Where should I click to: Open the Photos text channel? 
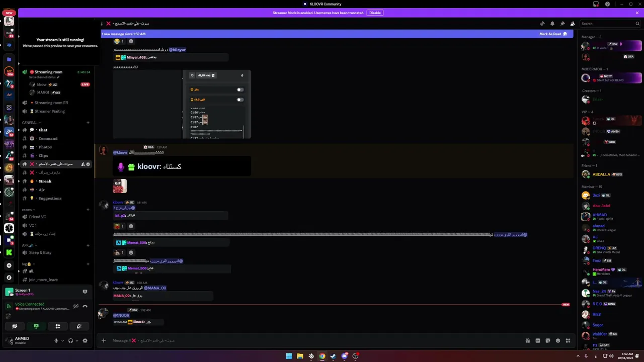[x=56, y=147]
